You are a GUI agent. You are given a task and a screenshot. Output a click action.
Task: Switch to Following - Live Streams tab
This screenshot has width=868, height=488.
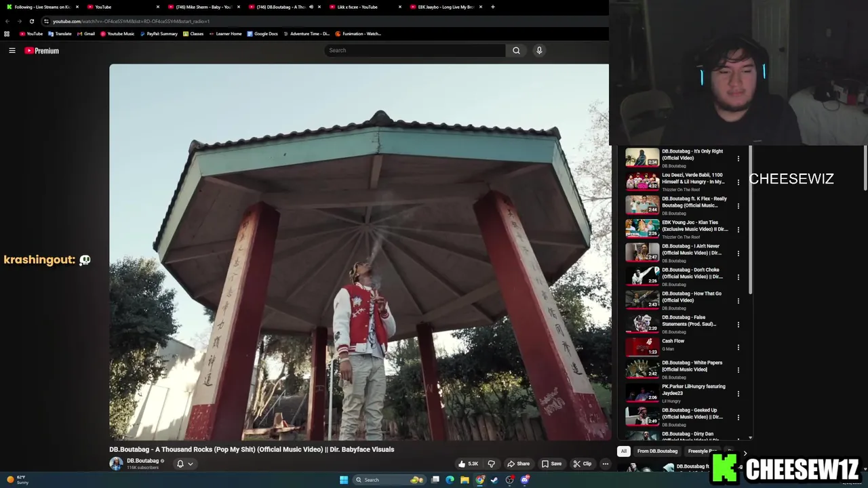pyautogui.click(x=42, y=7)
